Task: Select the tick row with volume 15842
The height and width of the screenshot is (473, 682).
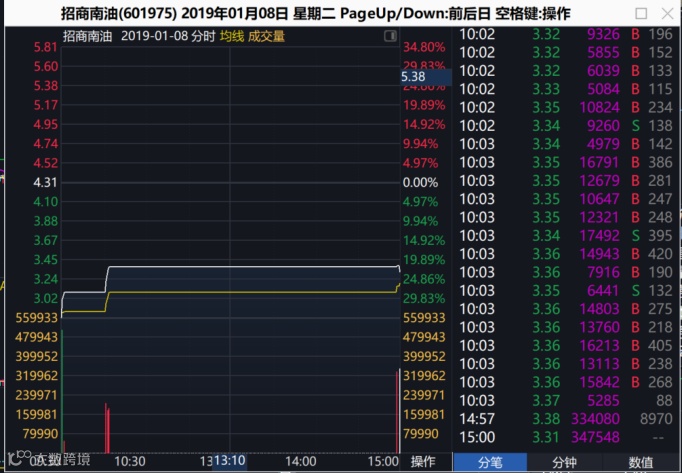Action: [566, 382]
